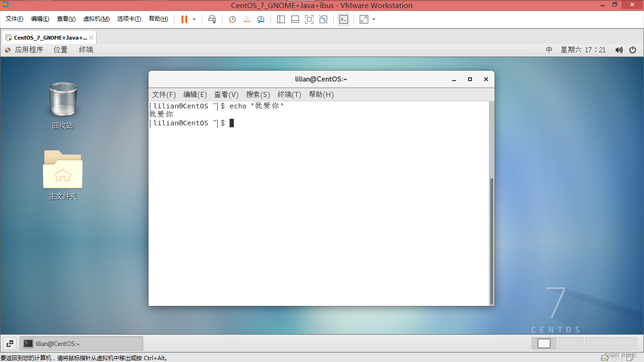Open the GNOME 位置 menu
644x362 pixels.
[61, 49]
